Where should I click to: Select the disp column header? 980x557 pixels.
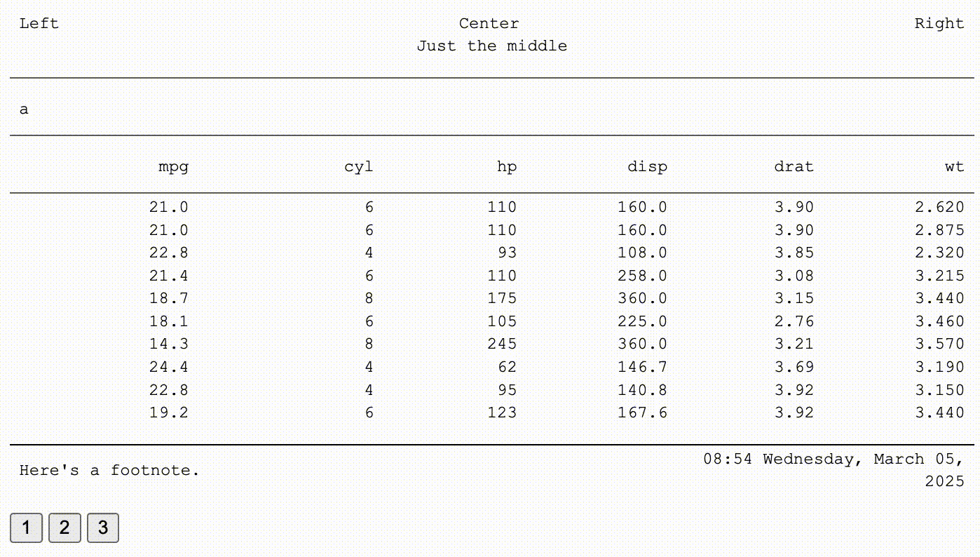click(647, 167)
